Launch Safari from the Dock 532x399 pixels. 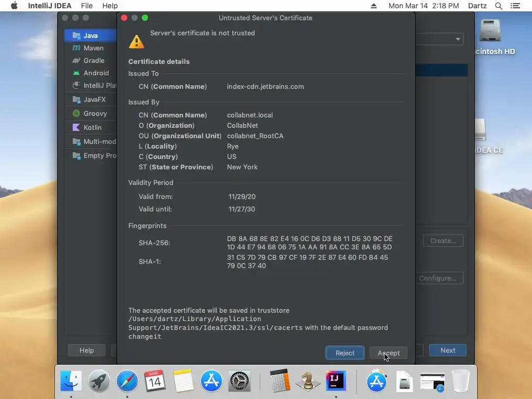127,381
